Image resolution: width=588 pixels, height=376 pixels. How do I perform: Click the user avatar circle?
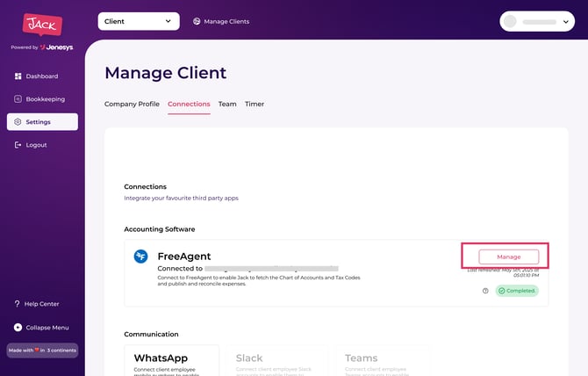click(510, 21)
